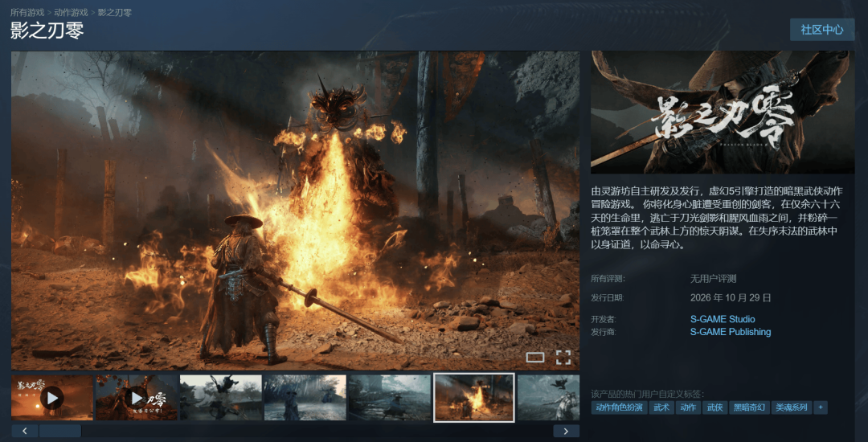Click the 影之刃零 page title

(47, 31)
